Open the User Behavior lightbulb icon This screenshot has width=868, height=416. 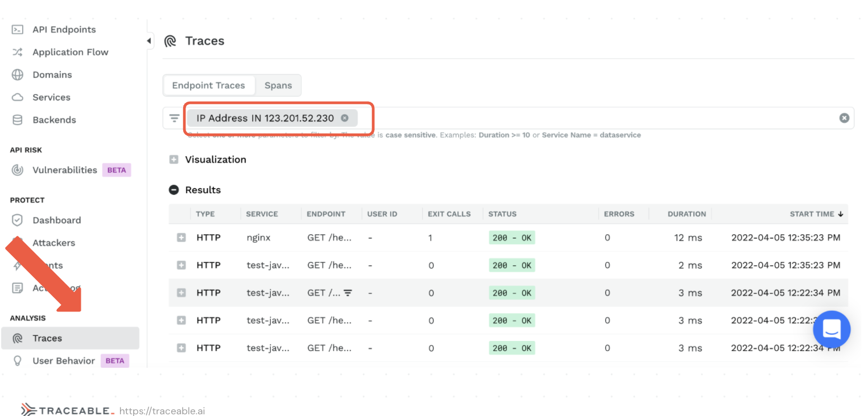pos(18,361)
